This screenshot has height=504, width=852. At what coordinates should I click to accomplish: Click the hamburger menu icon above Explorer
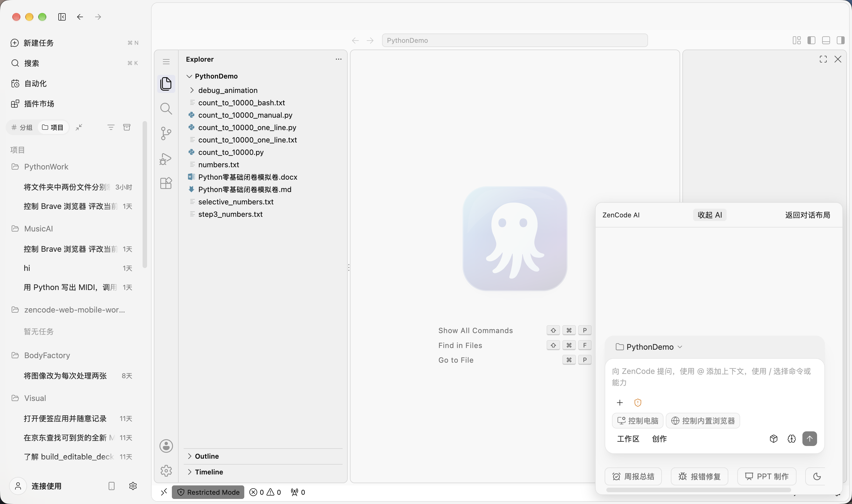click(x=166, y=61)
